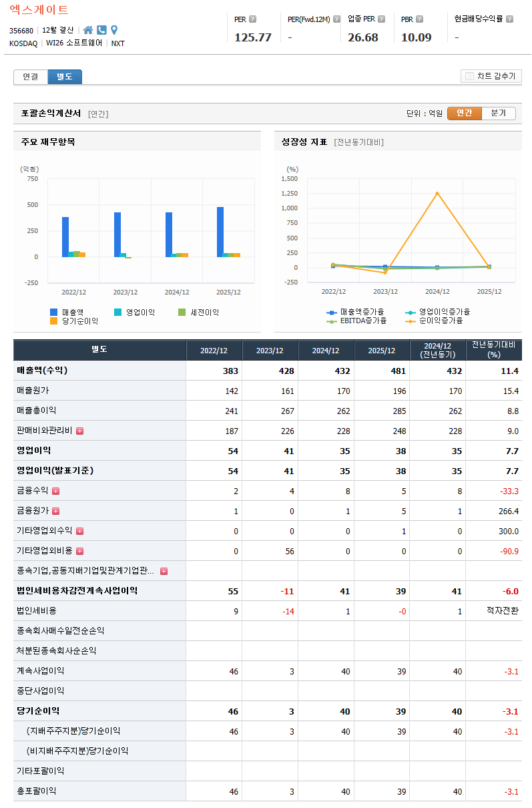The width and height of the screenshot is (532, 808).
Task: Open help icon next to 현금배당수익률
Action: 509,19
